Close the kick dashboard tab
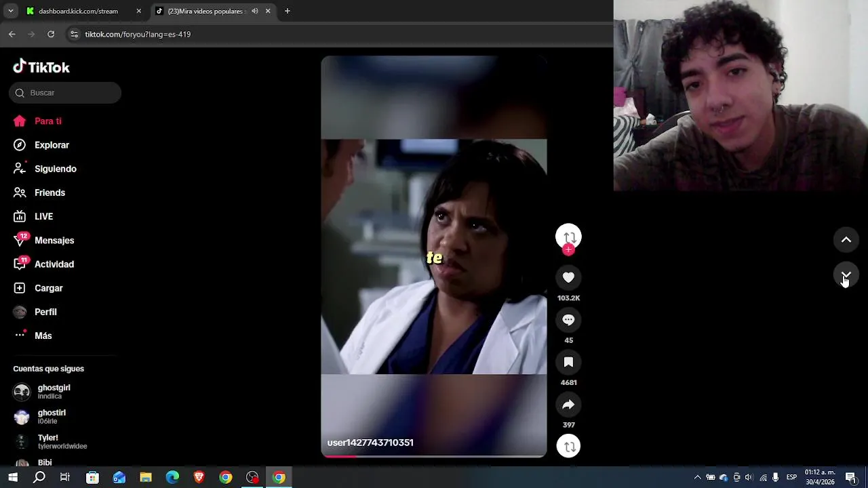This screenshot has width=868, height=488. 138,11
